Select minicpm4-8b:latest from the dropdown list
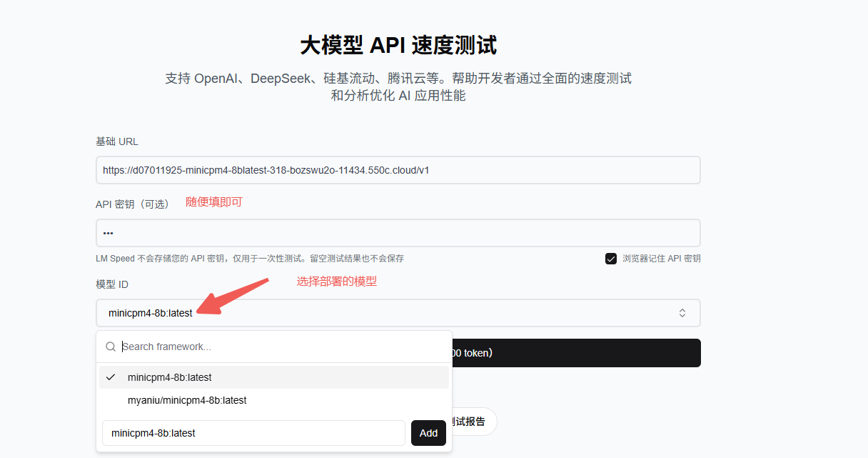868x458 pixels. [x=170, y=377]
